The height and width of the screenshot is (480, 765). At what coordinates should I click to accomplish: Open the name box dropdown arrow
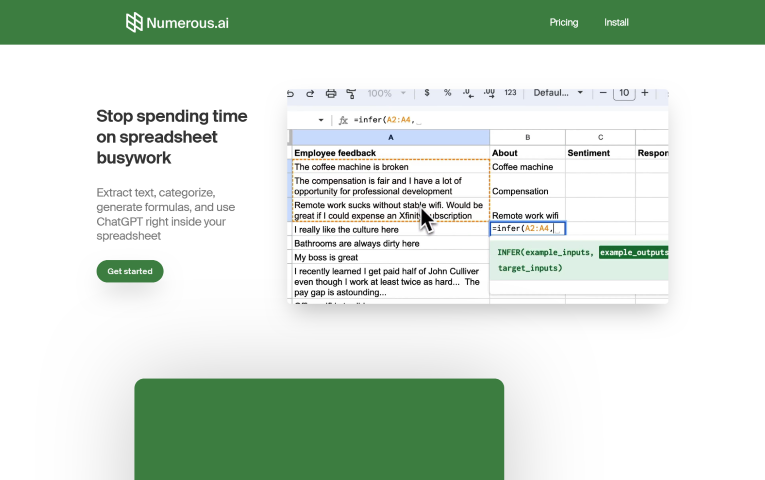click(x=321, y=120)
